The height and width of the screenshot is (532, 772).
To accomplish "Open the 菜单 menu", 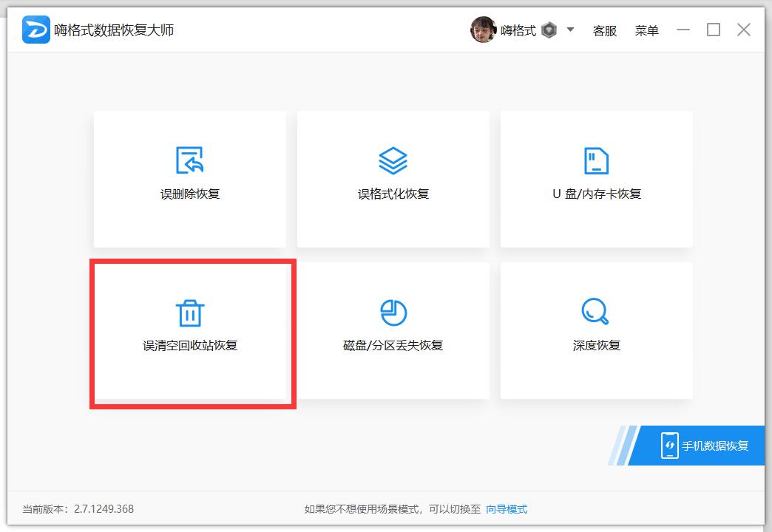I will point(646,30).
